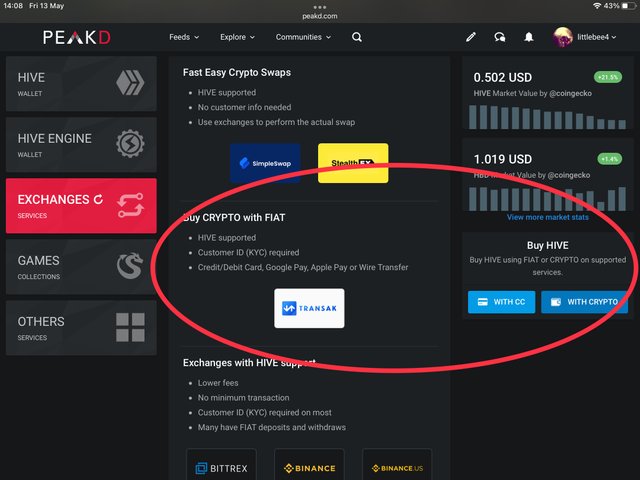
Task: Click the +1.4% HBD change badge
Action: (x=609, y=159)
